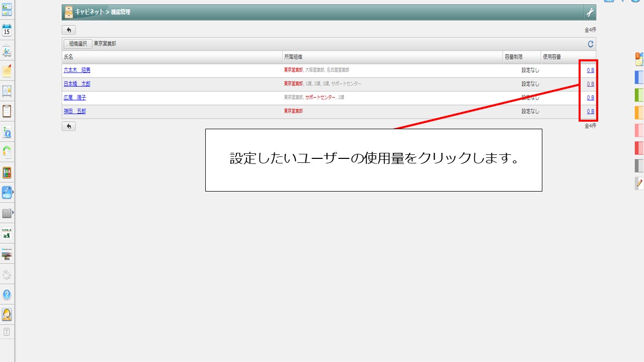Pick the orange sticky note color
Viewport: 644px width, 362px height.
click(639, 113)
